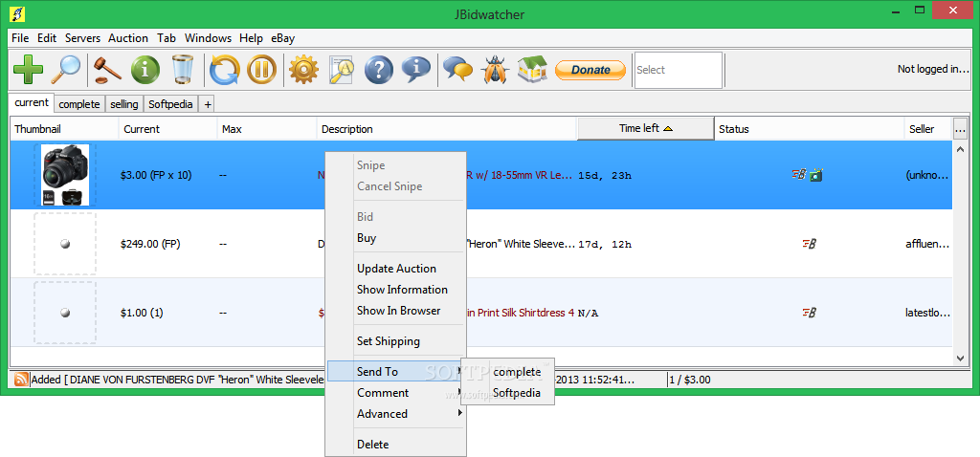Open the File menu

click(20, 38)
